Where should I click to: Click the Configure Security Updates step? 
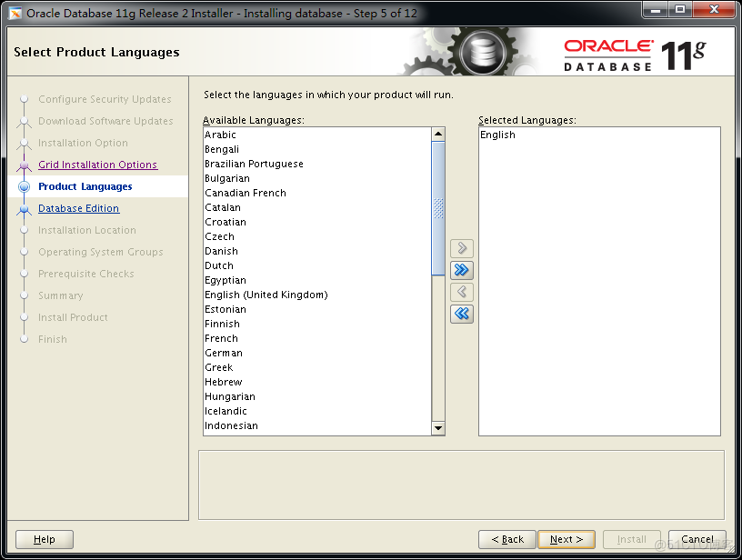pos(105,99)
